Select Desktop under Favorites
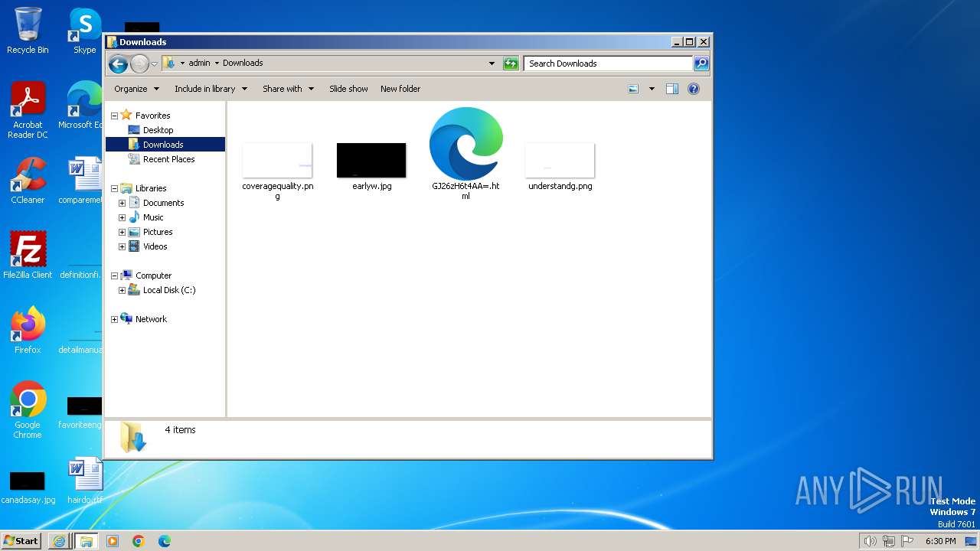The image size is (980, 551). pos(158,130)
